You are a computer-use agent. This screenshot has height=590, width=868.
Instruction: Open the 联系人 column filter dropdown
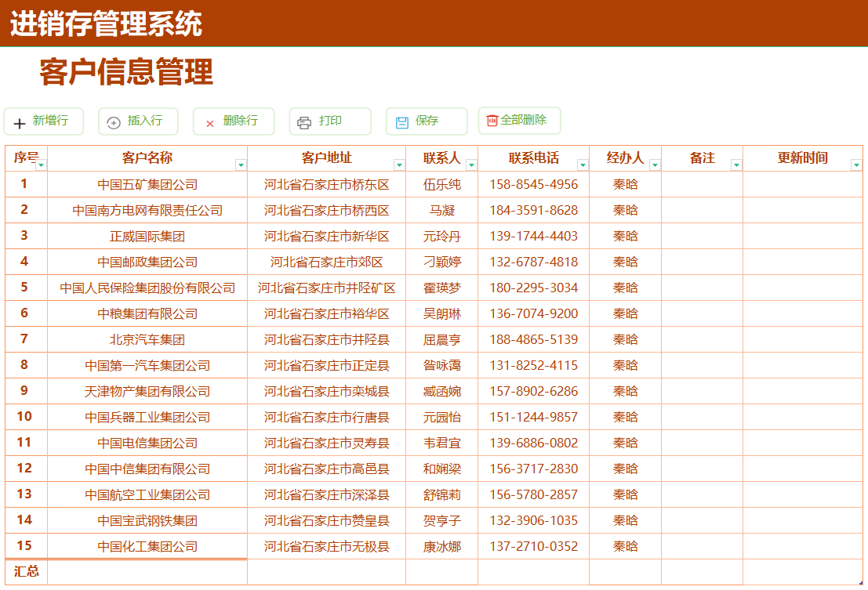point(472,165)
